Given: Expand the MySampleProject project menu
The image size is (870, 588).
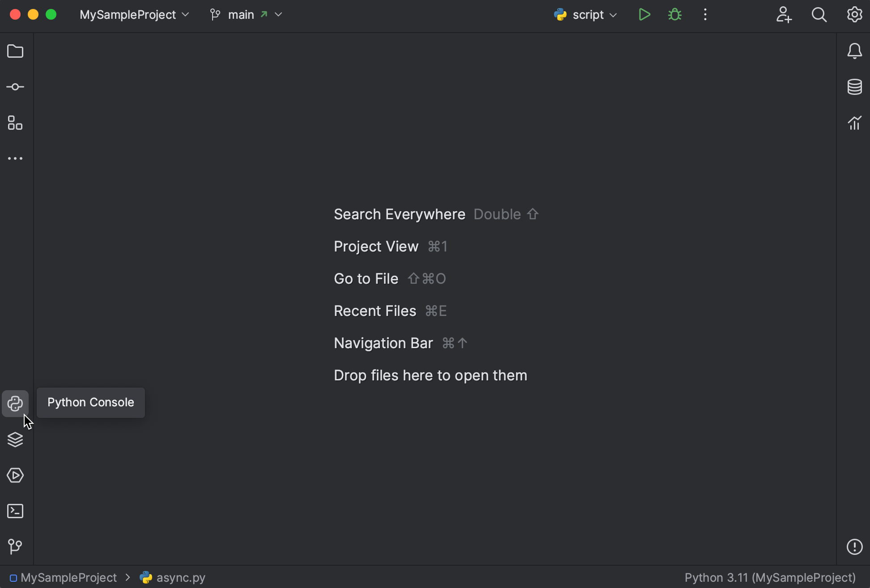Looking at the screenshot, I should (134, 14).
